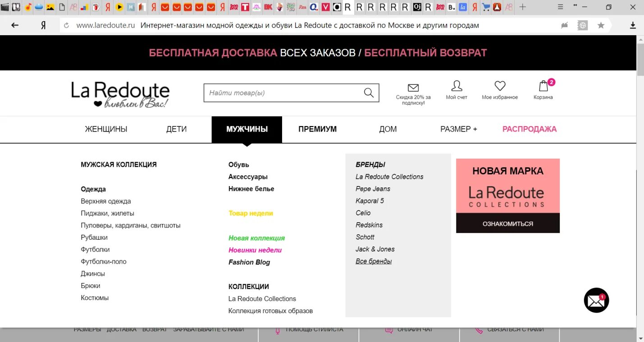Open the Корзина shopping bag icon

[544, 86]
